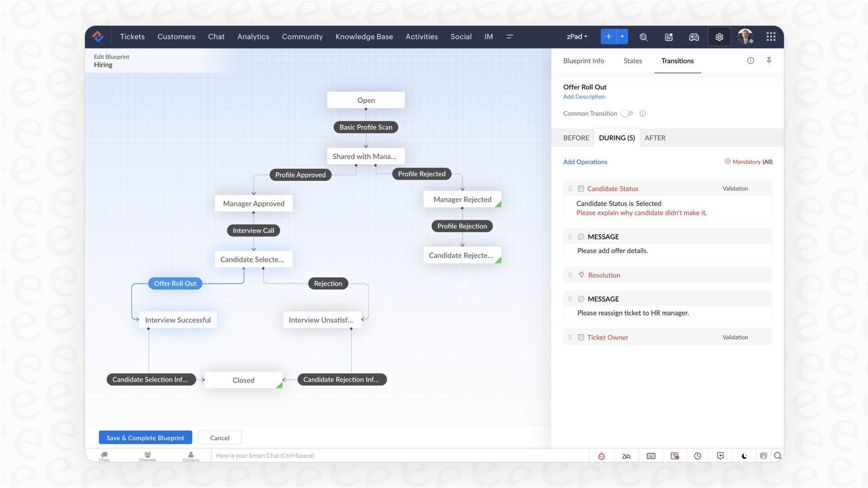The width and height of the screenshot is (868, 488).
Task: Expand the create button's dropdown arrow
Action: (x=622, y=37)
